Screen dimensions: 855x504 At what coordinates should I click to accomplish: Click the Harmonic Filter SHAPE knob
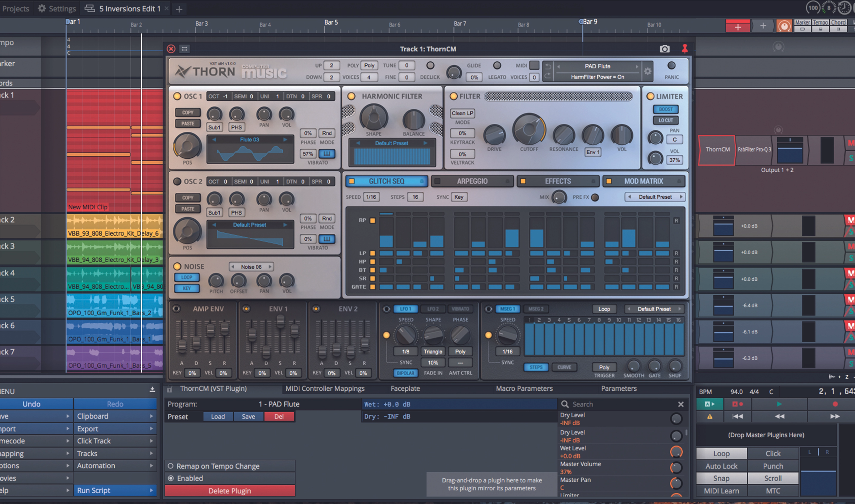click(373, 117)
